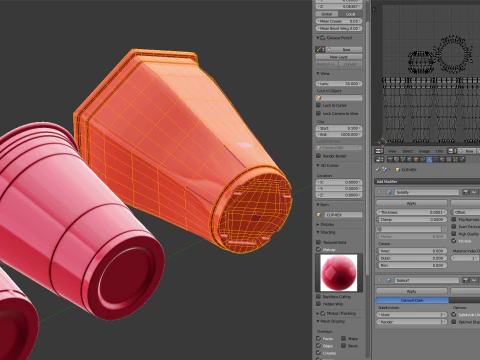480x360 pixels.
Task: Toggle Solidify render visibility camera icon
Action: [466, 192]
